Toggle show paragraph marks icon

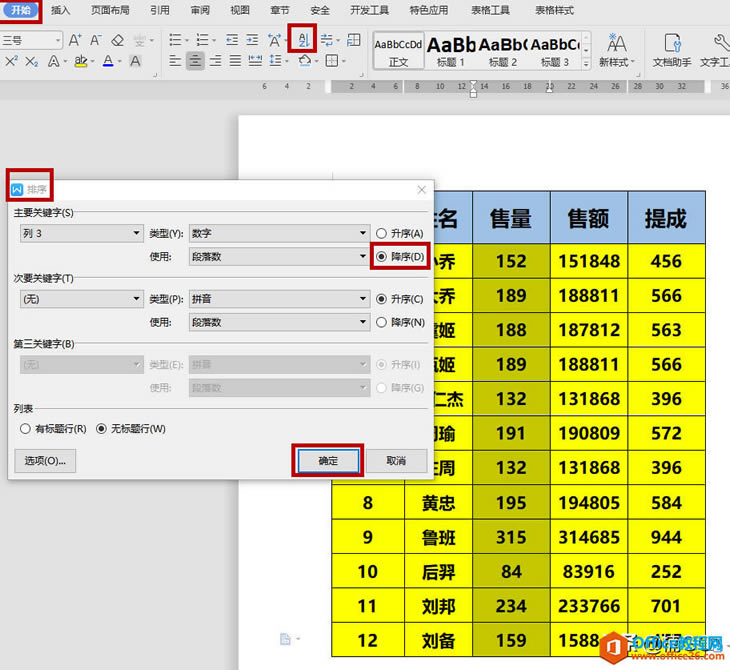pos(327,40)
